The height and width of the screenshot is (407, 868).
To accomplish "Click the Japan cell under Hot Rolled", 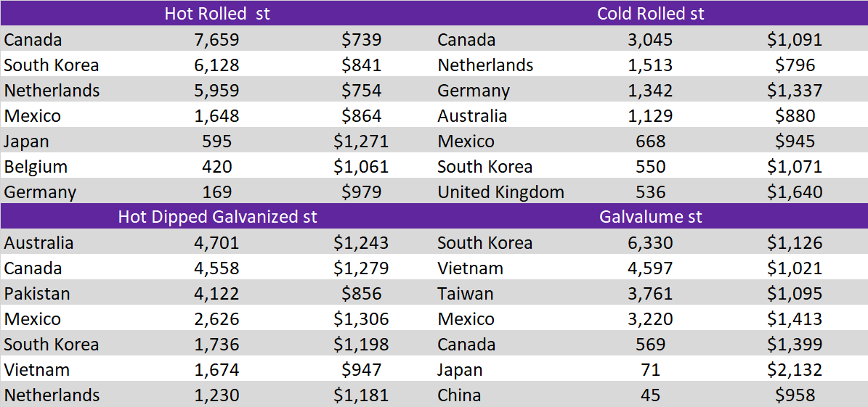I will click(x=26, y=141).
